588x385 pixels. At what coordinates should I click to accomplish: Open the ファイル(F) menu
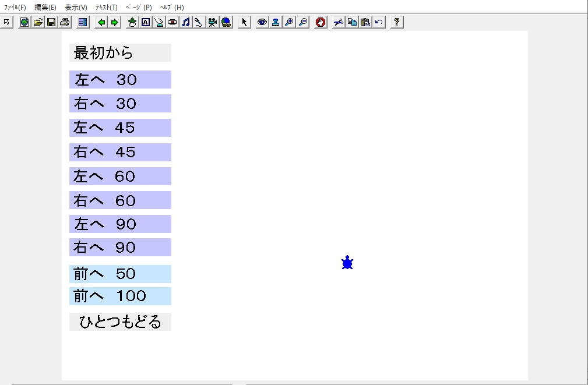click(x=15, y=8)
